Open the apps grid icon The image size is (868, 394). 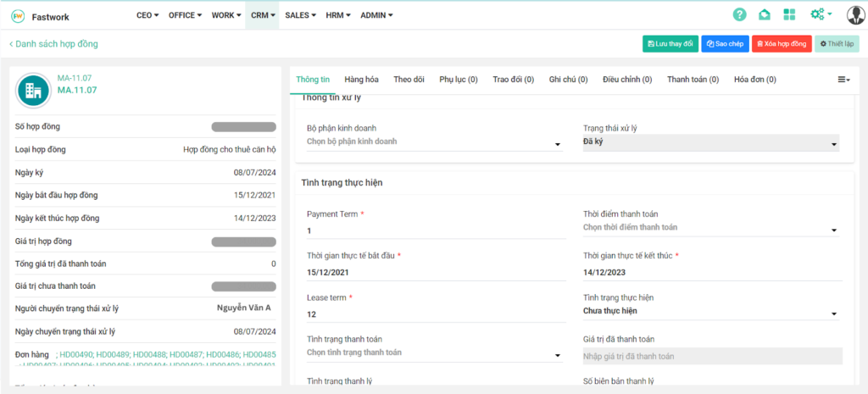pyautogui.click(x=789, y=14)
